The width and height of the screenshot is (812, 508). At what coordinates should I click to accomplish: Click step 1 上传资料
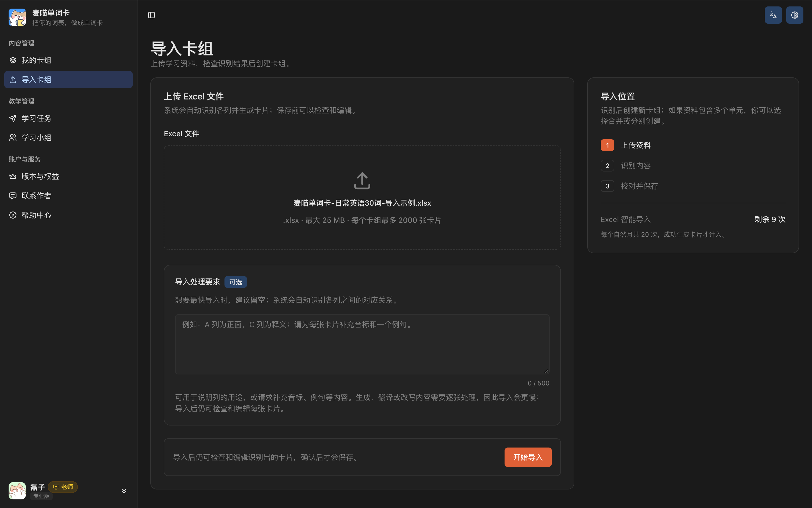pos(625,145)
